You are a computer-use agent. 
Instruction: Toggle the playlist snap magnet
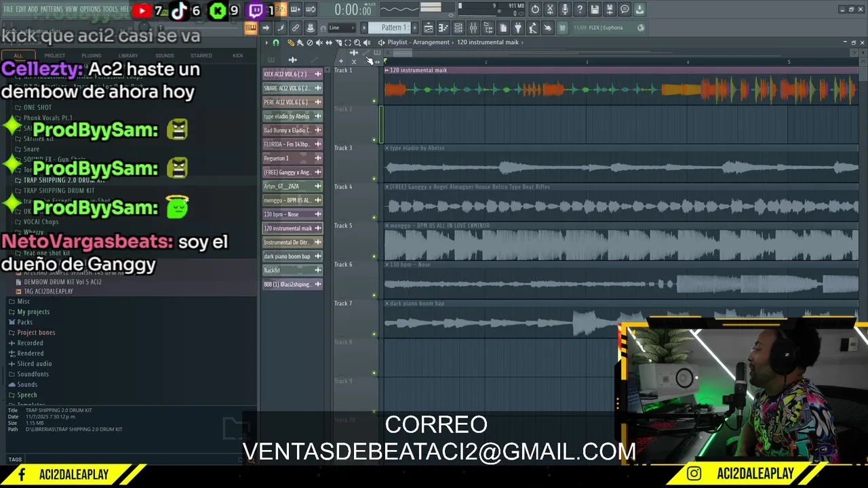point(276,43)
